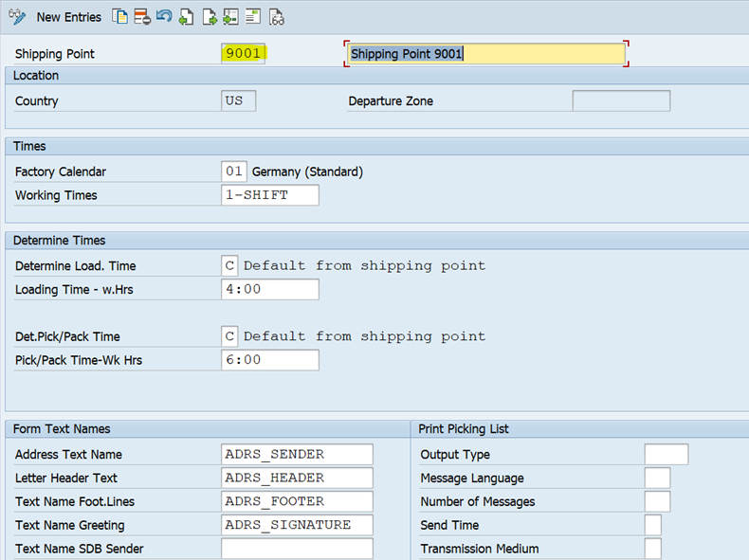Click the toolbar icon with green-header list
The image size is (749, 560).
coord(253,17)
